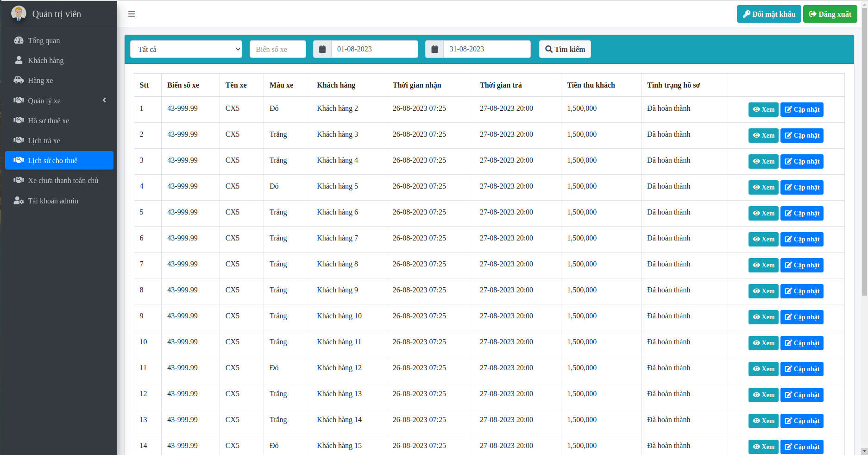Click the dashboard icon for Tổng quan

(x=19, y=40)
